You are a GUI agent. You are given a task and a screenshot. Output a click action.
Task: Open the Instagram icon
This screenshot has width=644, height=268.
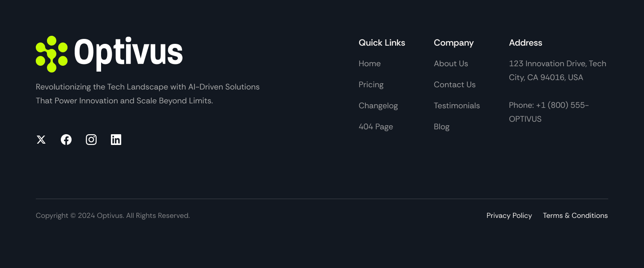tap(91, 139)
